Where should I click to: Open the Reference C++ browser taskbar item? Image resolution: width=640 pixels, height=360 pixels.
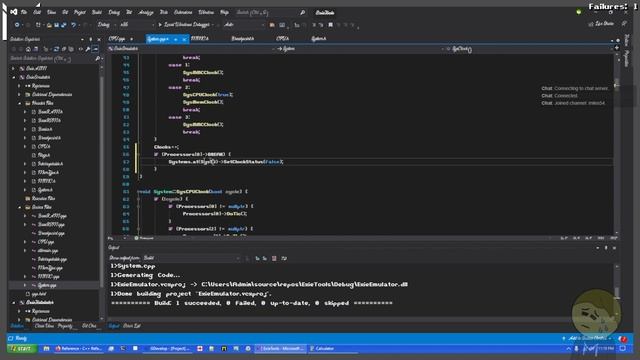[x=79, y=349]
